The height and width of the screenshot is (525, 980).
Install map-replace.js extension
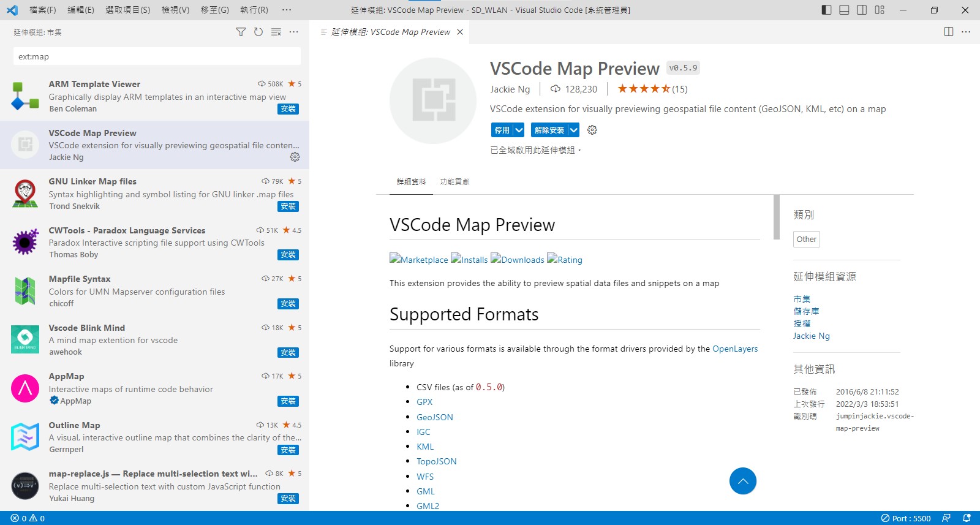coord(288,499)
